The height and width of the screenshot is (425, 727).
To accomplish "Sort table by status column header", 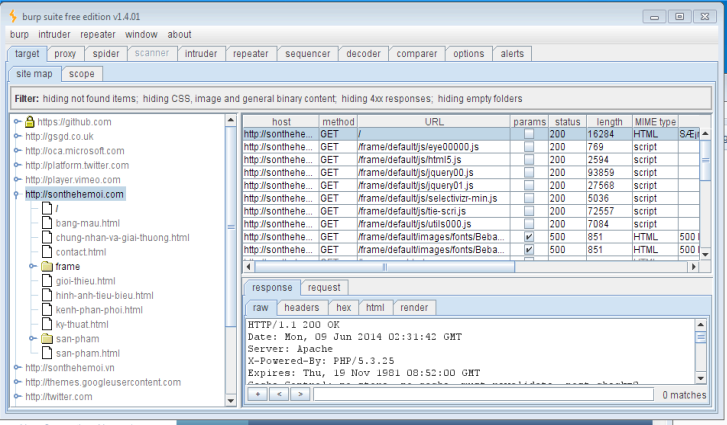I will tap(568, 121).
